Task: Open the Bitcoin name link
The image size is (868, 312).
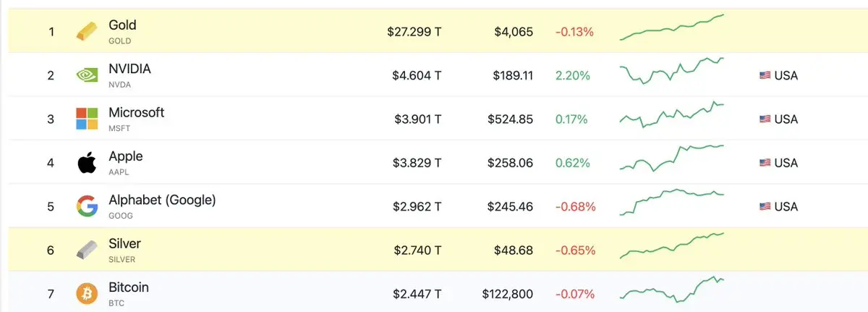Action: [128, 287]
